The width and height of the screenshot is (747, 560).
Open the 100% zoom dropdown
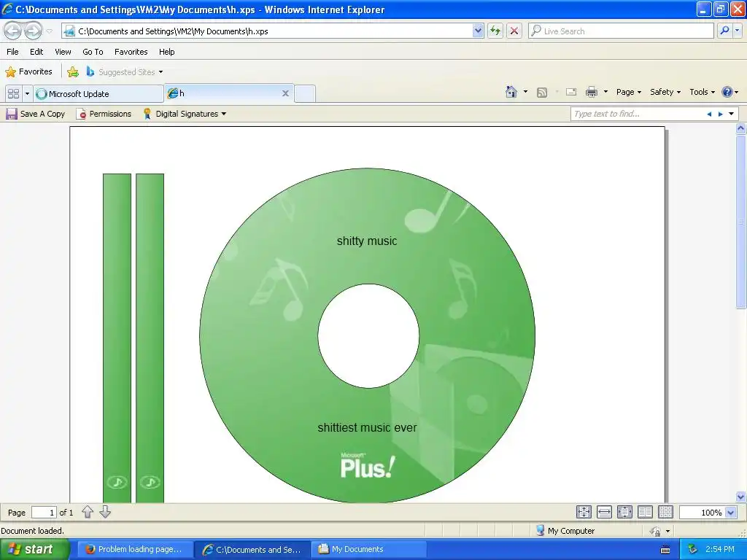point(731,513)
